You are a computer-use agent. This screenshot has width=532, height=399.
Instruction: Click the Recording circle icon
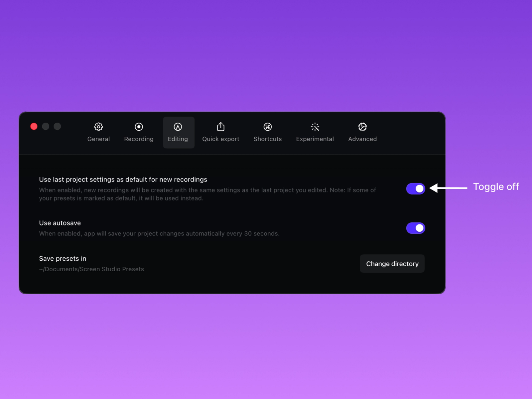[139, 127]
